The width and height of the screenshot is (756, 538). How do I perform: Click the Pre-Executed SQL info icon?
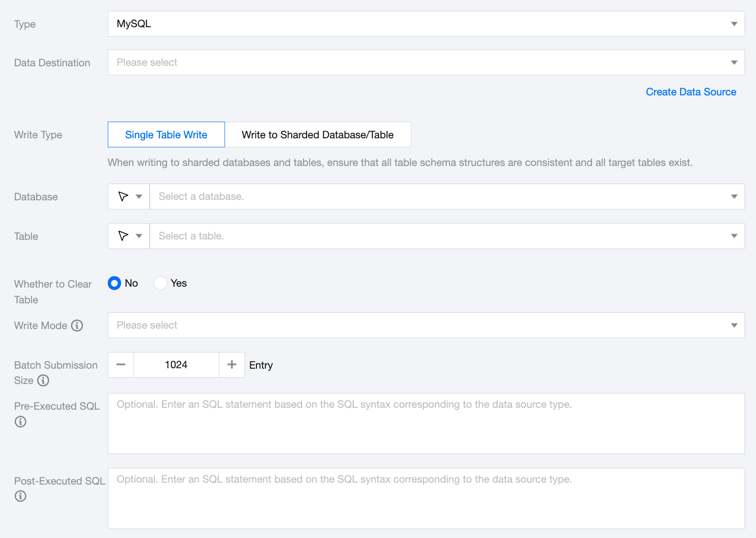(x=20, y=422)
